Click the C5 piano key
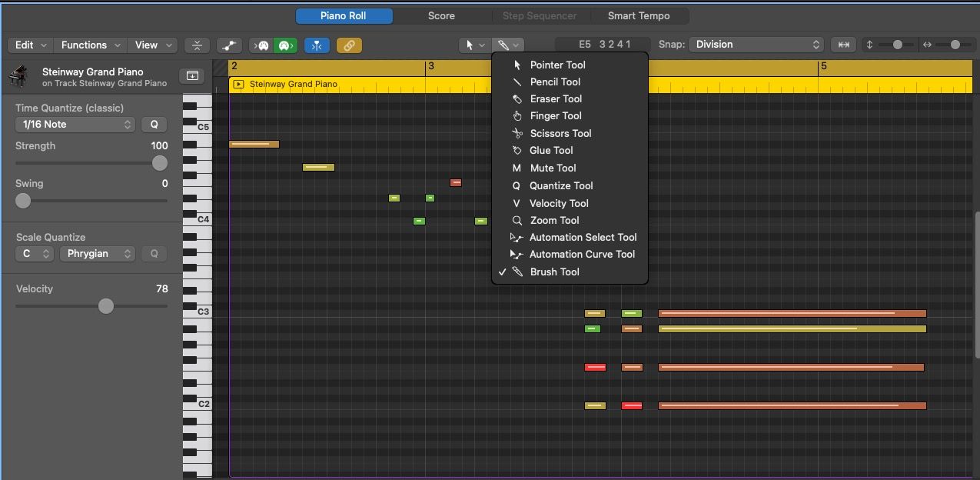980x480 pixels. pos(197,127)
